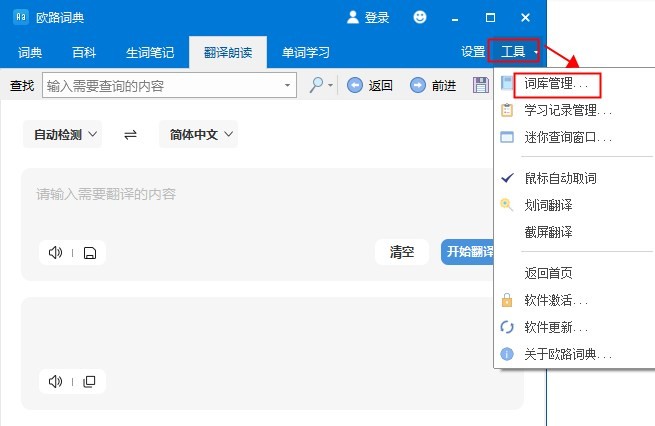Click the magnifier search icon
The width and height of the screenshot is (655, 426).
coord(316,85)
